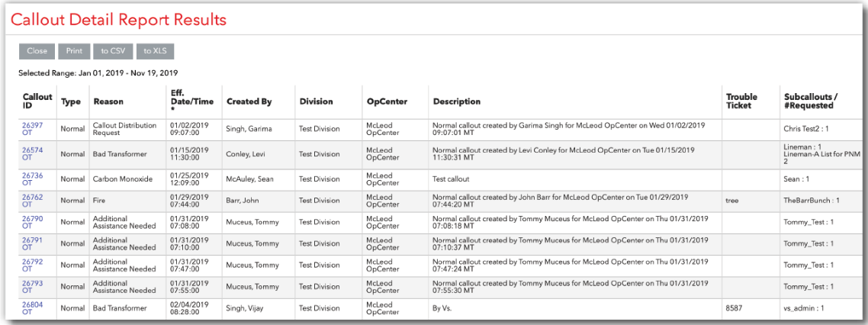The height and width of the screenshot is (325, 868).
Task: Open callout ID 26791 link
Action: [31, 240]
